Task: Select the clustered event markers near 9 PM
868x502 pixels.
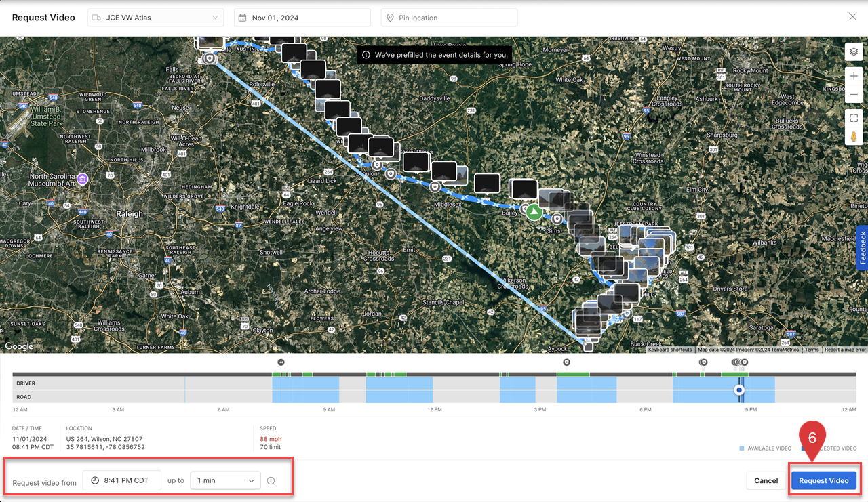Action: [739, 362]
